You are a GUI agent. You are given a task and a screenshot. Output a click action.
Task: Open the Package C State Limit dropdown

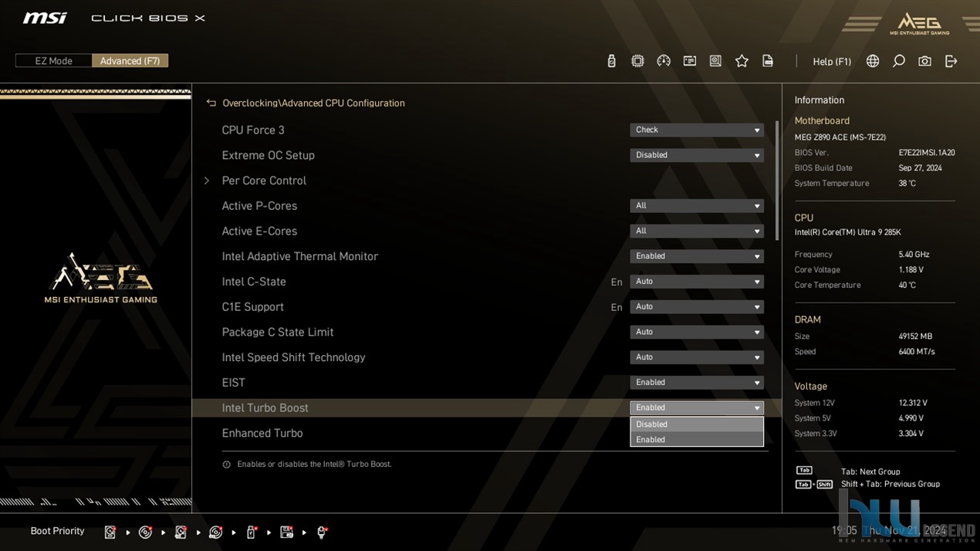click(697, 332)
